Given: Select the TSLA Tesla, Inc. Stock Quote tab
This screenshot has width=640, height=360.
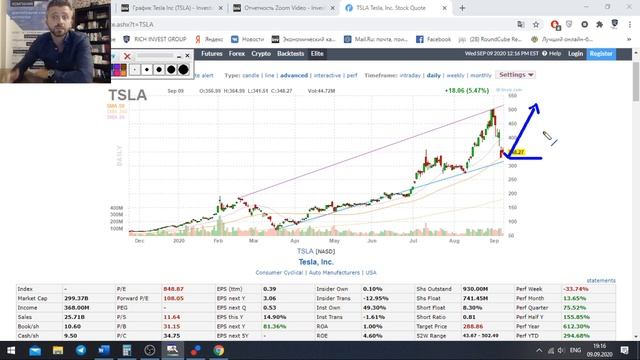Looking at the screenshot, I should [x=396, y=8].
